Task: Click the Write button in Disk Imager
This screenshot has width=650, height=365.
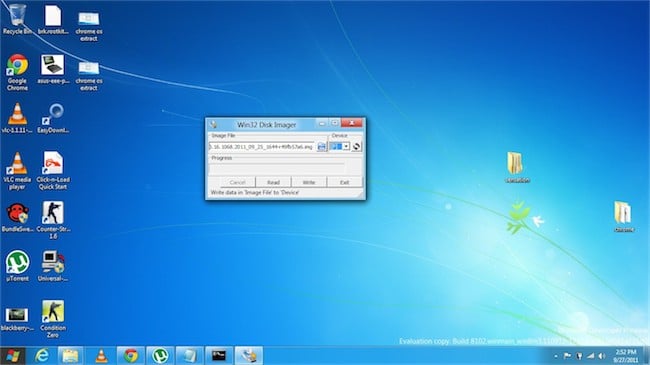Action: pyautogui.click(x=309, y=182)
